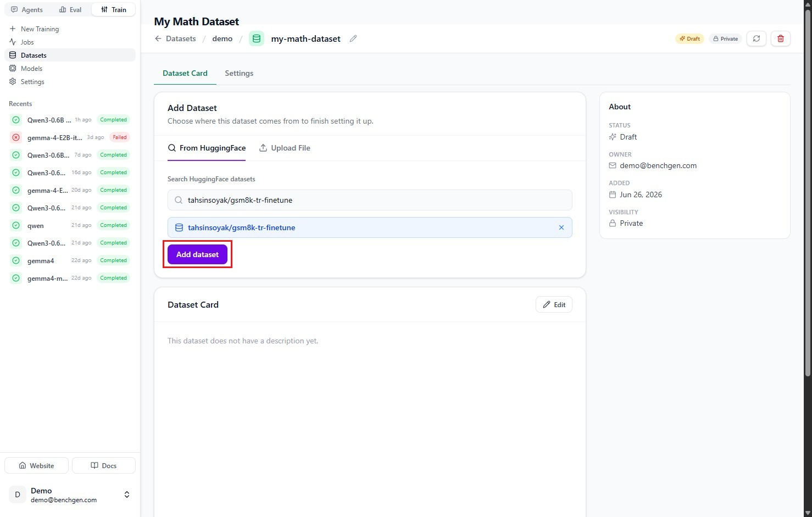The image size is (812, 517).
Task: Open the Qwen3-0.6B job from 1h ago
Action: point(70,120)
